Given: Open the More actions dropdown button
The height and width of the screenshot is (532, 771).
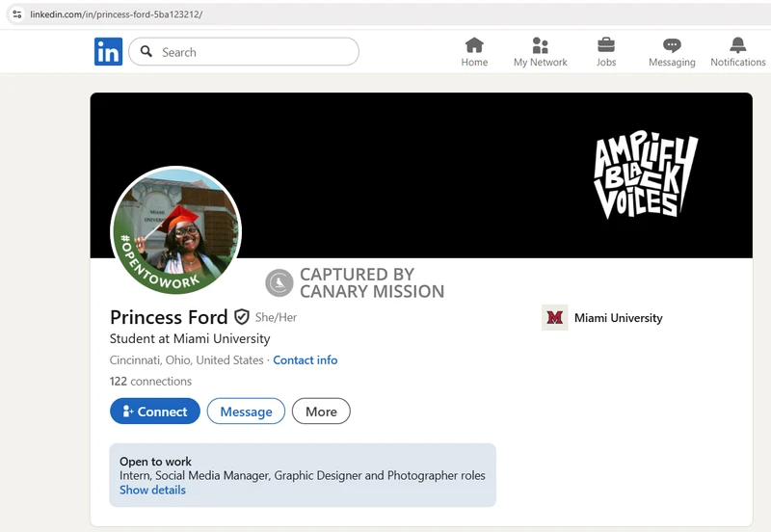Looking at the screenshot, I should tap(321, 411).
